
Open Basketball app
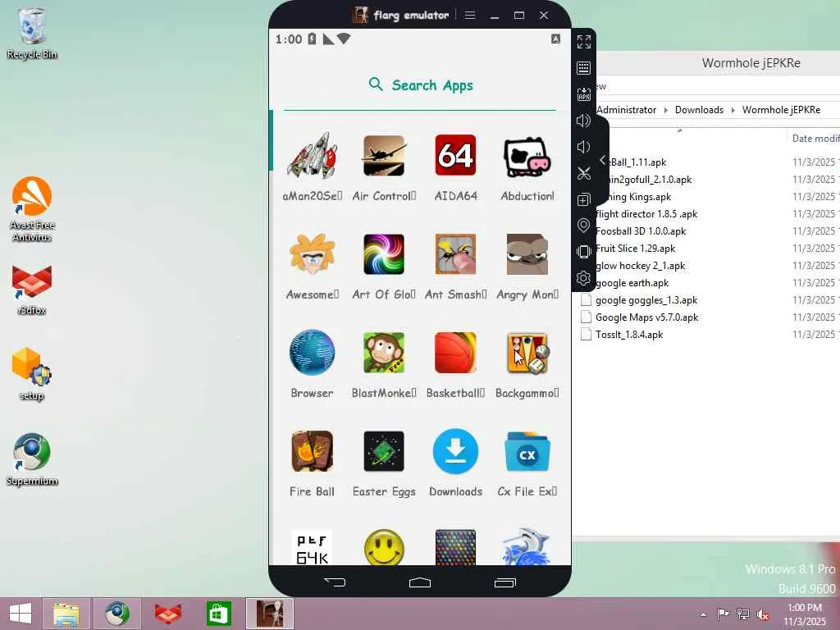(455, 353)
